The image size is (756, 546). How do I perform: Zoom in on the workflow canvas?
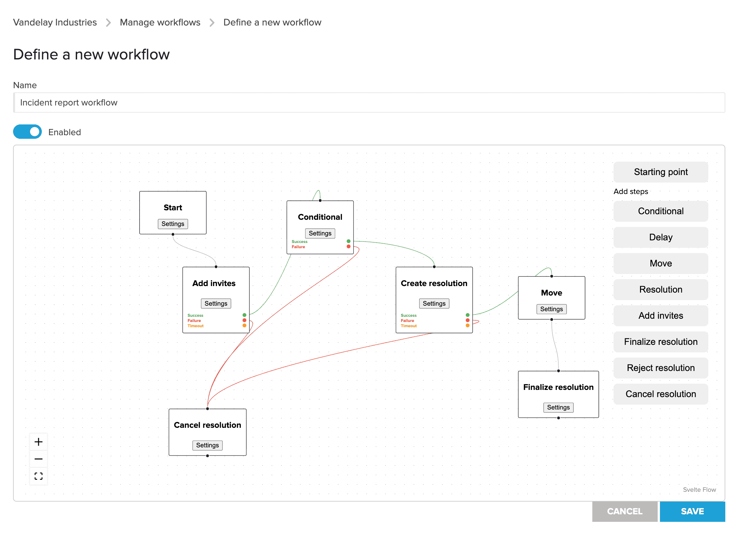click(x=38, y=442)
